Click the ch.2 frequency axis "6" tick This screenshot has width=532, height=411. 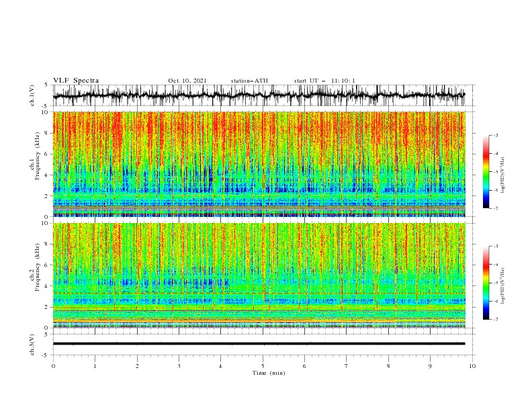click(x=47, y=265)
